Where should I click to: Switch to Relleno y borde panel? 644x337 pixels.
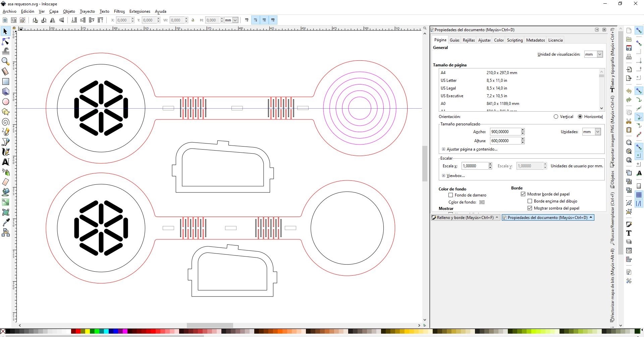click(466, 218)
